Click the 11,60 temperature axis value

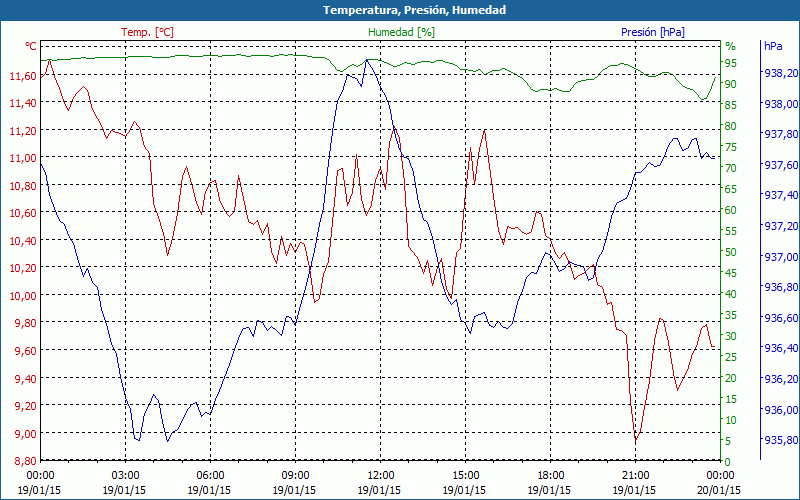[x=23, y=76]
